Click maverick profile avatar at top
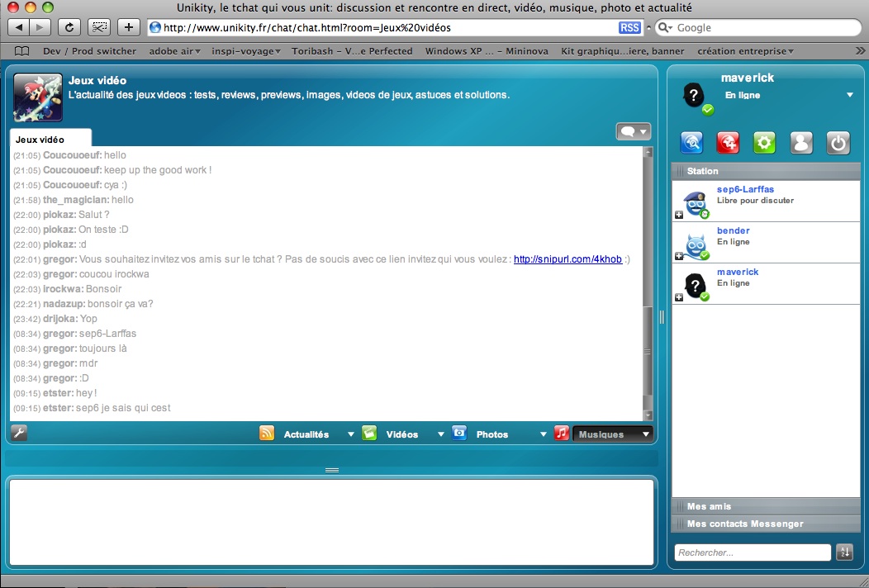Screen dimensions: 869x588 (695, 97)
